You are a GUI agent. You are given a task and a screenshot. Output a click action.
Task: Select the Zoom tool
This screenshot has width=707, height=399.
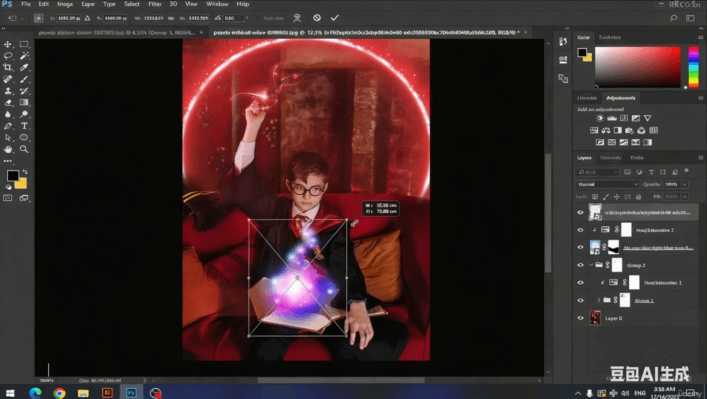coord(24,149)
